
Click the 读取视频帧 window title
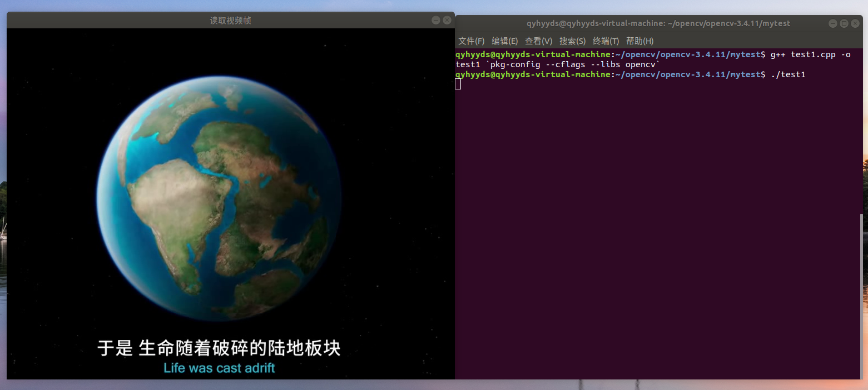pyautogui.click(x=230, y=21)
